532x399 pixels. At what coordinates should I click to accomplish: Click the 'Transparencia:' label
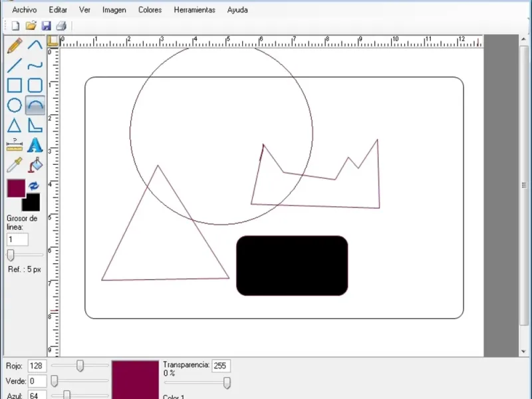click(x=186, y=364)
